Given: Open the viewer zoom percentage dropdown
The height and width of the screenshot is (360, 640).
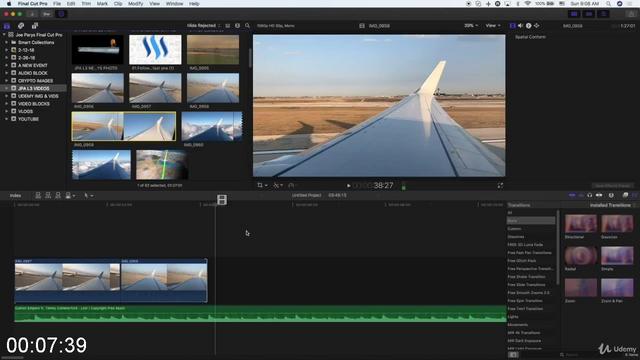Looking at the screenshot, I should pos(471,26).
